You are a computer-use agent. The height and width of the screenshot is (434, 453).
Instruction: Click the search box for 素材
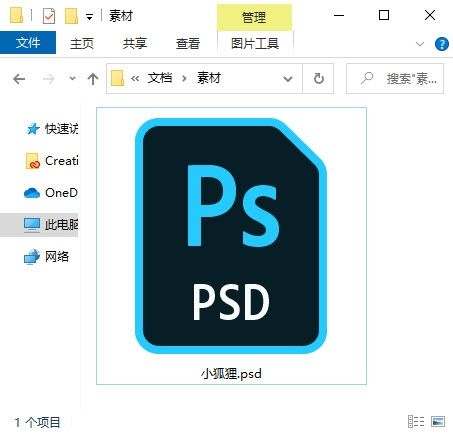click(x=395, y=79)
